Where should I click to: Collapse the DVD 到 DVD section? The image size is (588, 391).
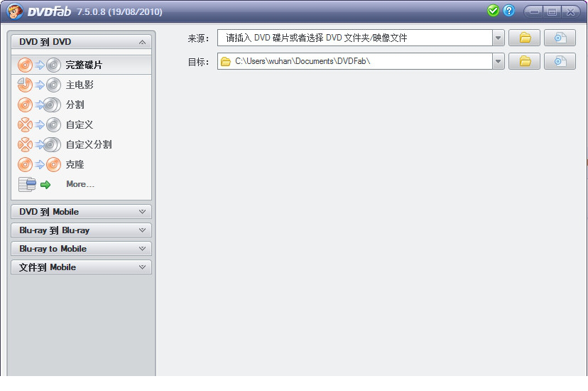click(142, 42)
